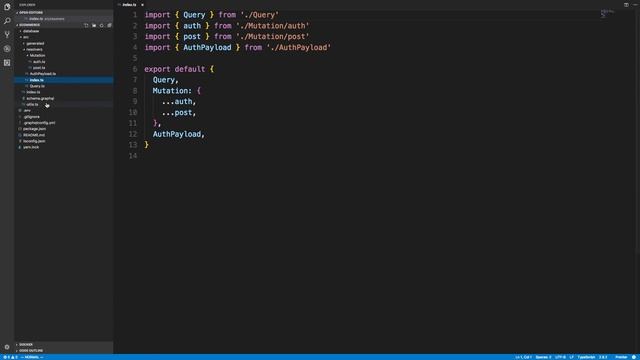Change the TypeScript language mode
Viewport: 640px width, 360px height.
point(586,357)
